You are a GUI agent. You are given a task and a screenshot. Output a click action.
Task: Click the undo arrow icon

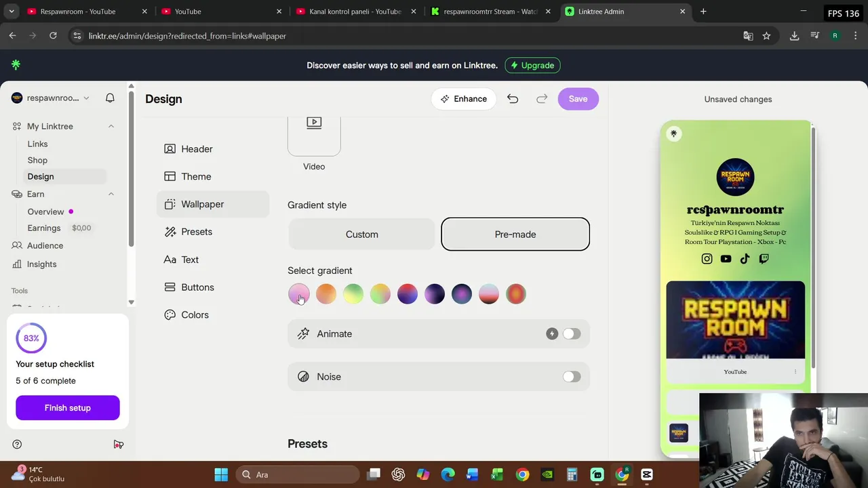(x=513, y=99)
